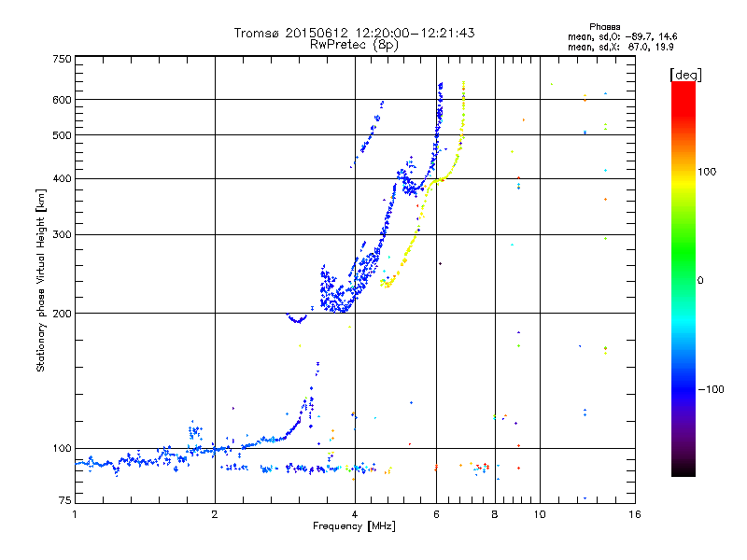747x560 pixels.
Task: Click the x-axis tick label '4'
Action: click(x=355, y=514)
